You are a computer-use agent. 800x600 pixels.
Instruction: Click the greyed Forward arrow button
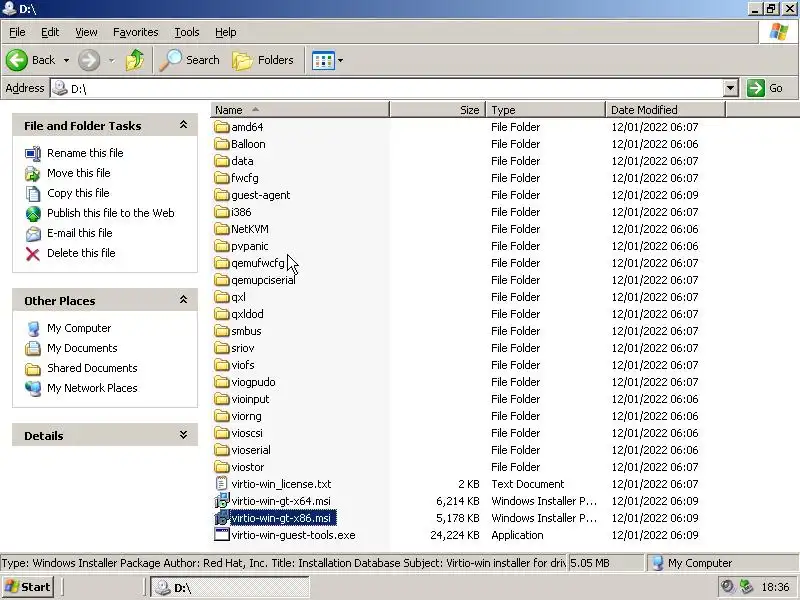point(89,60)
